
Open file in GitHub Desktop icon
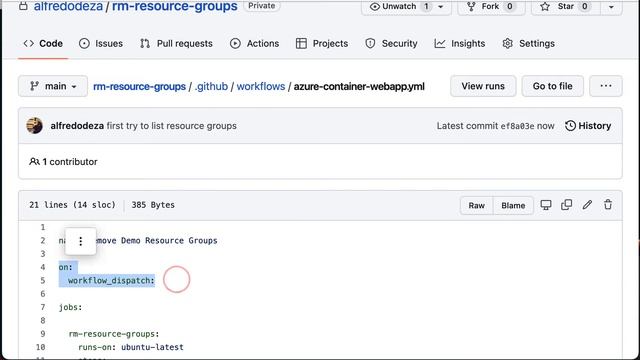tap(546, 205)
